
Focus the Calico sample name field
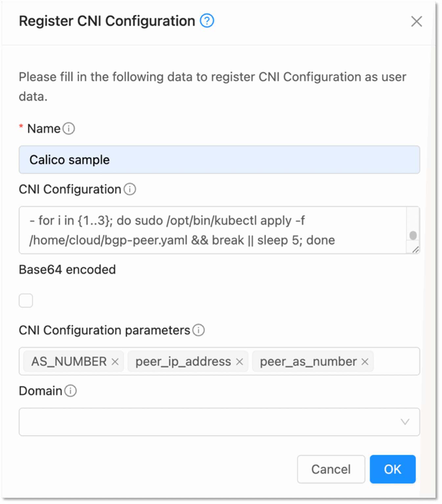tap(219, 160)
